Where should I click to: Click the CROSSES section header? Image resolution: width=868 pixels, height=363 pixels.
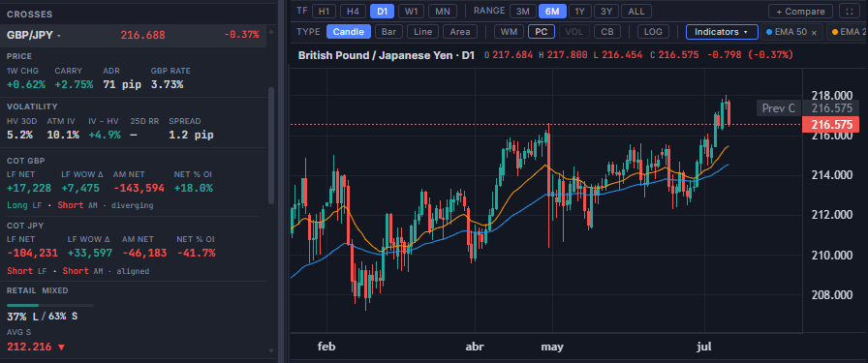tap(30, 15)
